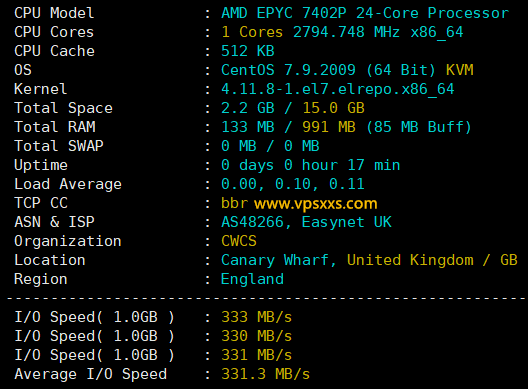Click the bbr congestion control value
The image size is (528, 389).
234,203
